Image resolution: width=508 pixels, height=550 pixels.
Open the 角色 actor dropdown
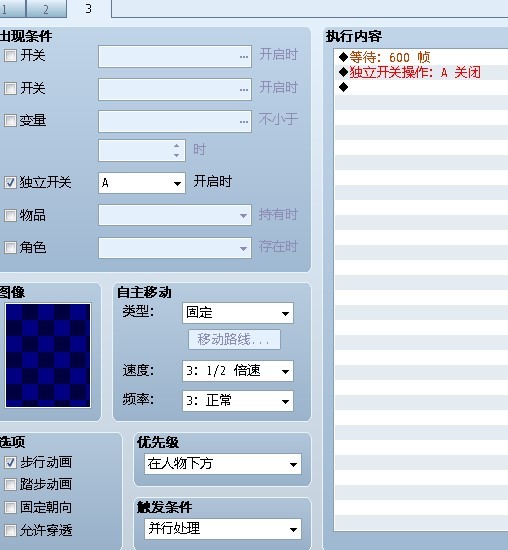[x=175, y=248]
